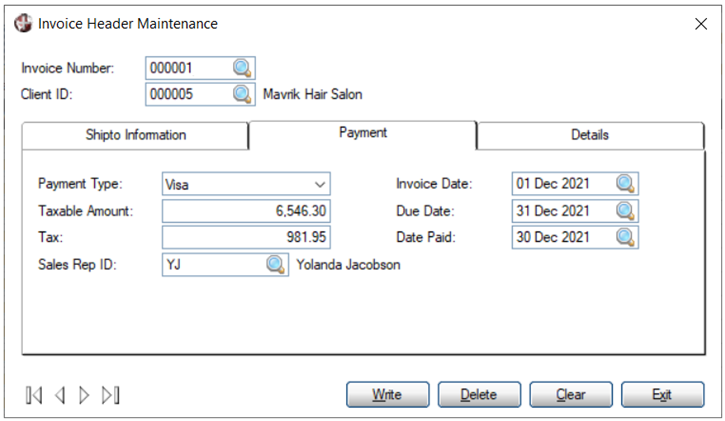Click the Invoice Number lookup magnifier icon
The image size is (725, 421).
[243, 68]
